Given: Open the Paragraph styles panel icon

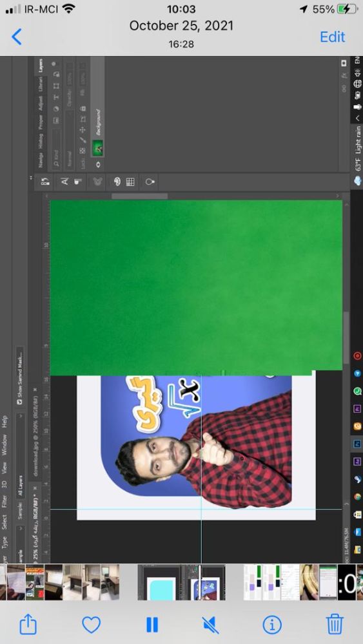Looking at the screenshot, I should pos(78,181).
